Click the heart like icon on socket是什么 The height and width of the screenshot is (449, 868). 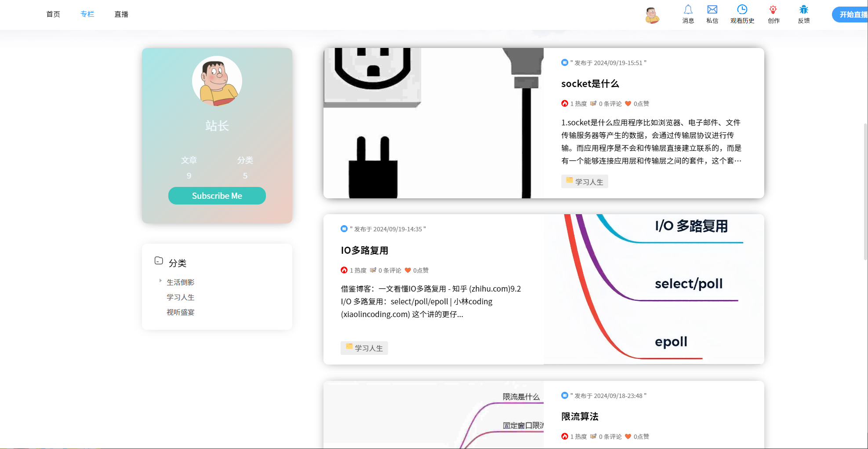tap(628, 104)
